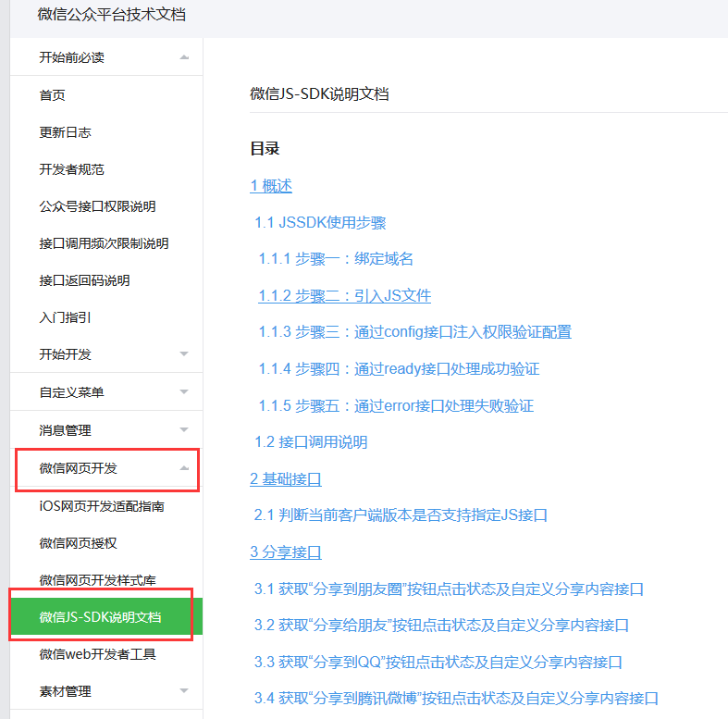
Task: Open 微信web开发者工具 sidebar entry
Action: point(97,654)
